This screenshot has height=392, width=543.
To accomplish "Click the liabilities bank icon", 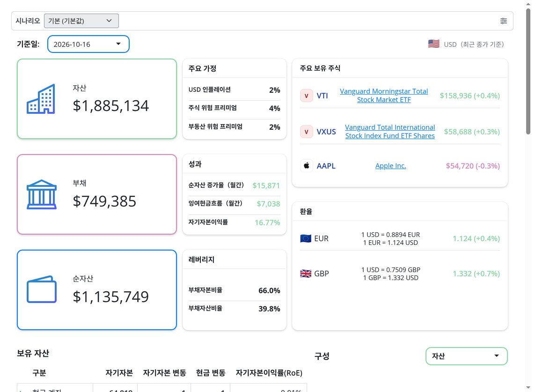I will pos(42,194).
